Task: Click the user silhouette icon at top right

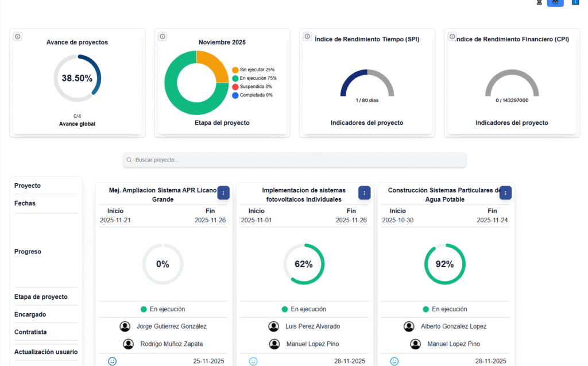Action: point(539,2)
